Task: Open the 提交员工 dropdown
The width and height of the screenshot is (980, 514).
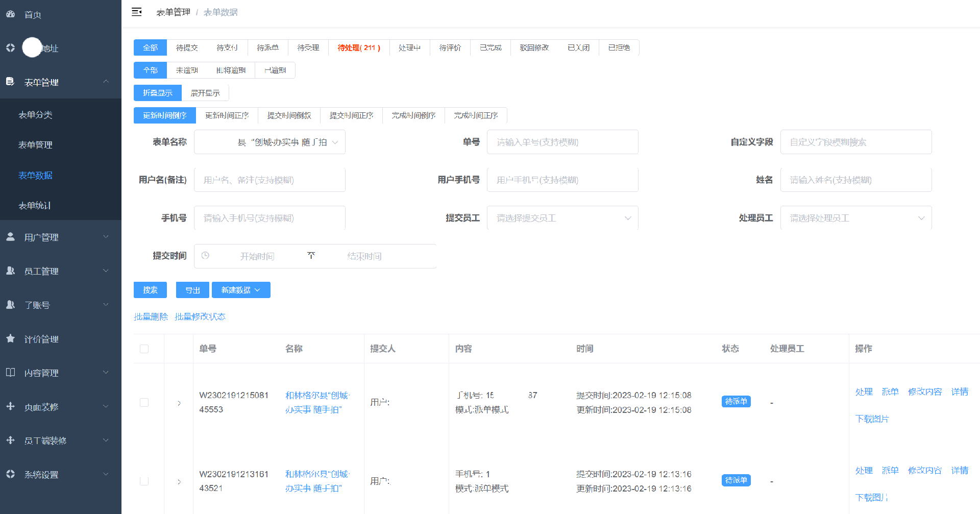Action: (x=562, y=218)
